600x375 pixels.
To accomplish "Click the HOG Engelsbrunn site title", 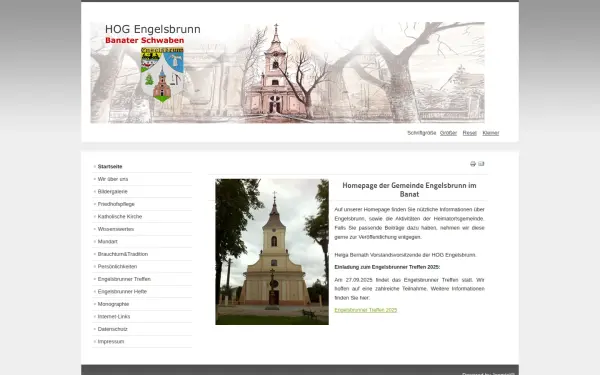I will pyautogui.click(x=153, y=29).
